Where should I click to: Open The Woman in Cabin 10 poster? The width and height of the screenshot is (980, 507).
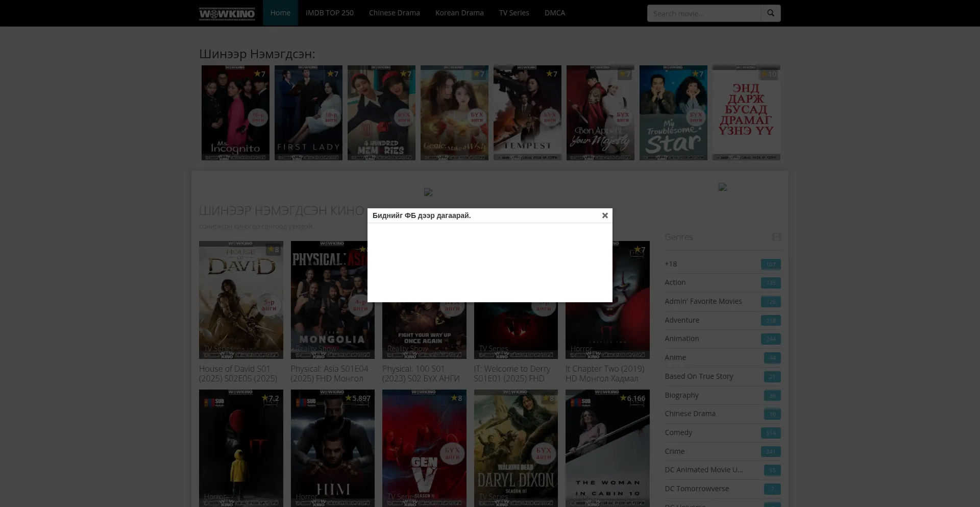coord(607,448)
